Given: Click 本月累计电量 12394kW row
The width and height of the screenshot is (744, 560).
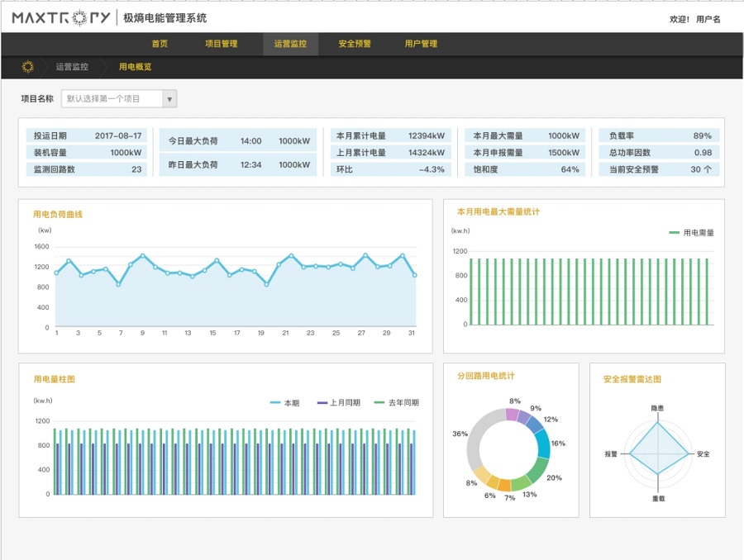Looking at the screenshot, I should click(x=390, y=135).
